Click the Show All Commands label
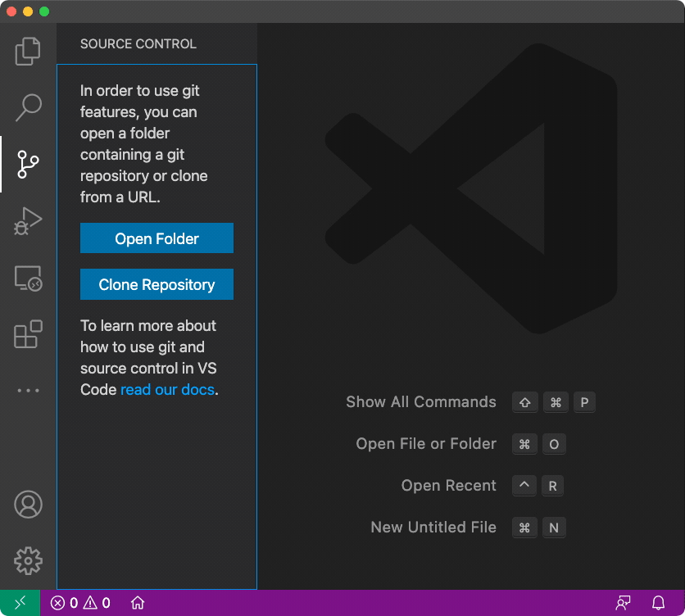Image resolution: width=685 pixels, height=616 pixels. [x=420, y=402]
